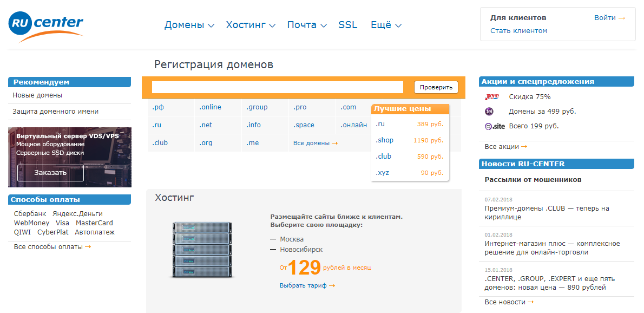
Task: Open the news item Рассылки от мошенников
Action: coord(531,179)
